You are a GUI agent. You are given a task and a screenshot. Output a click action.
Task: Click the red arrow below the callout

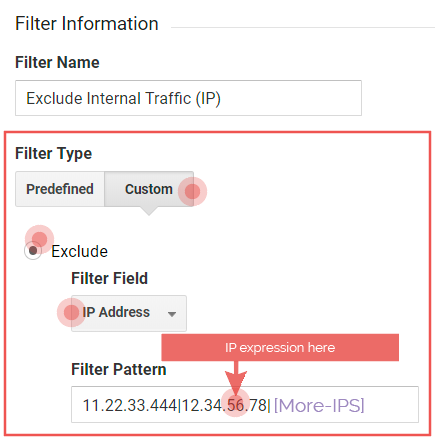236,378
